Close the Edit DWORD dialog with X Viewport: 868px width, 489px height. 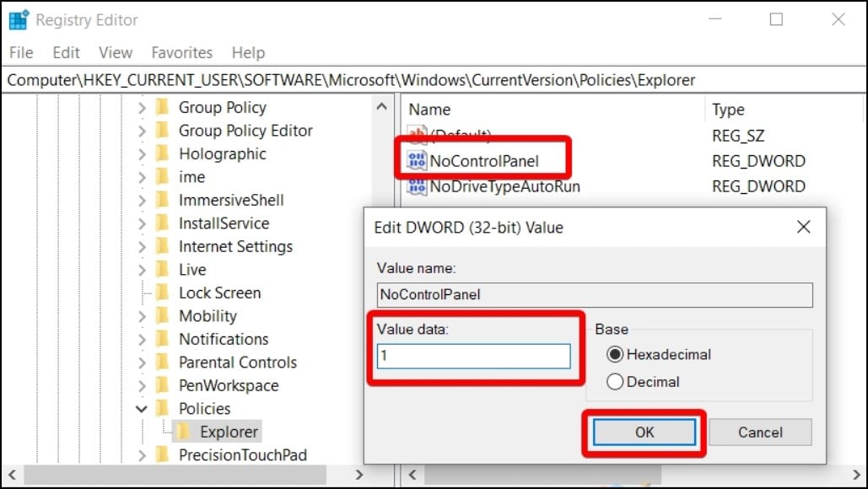[x=803, y=227]
